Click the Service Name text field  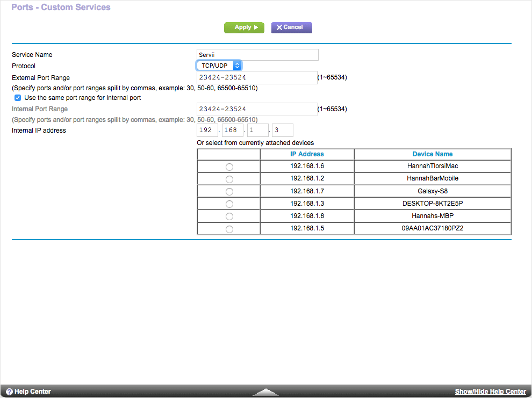[x=257, y=55]
